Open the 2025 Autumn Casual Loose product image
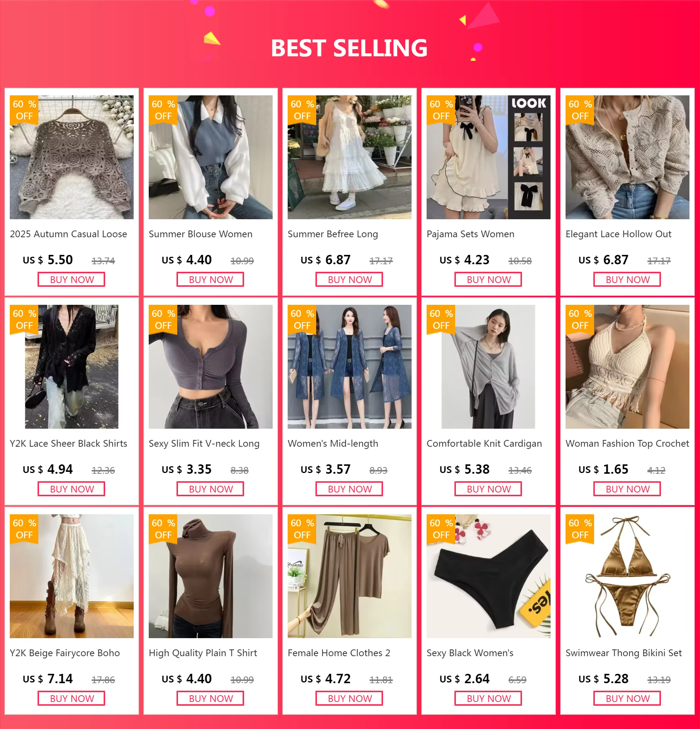Image resolution: width=700 pixels, height=729 pixels. pyautogui.click(x=72, y=157)
